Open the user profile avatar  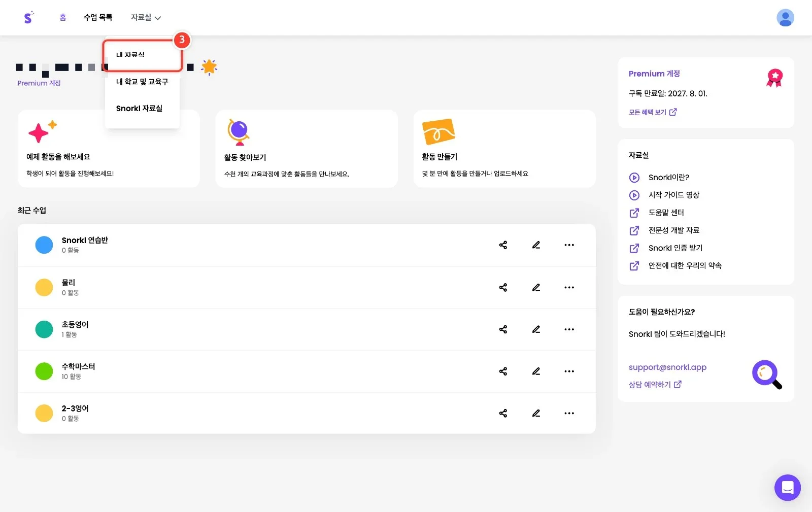tap(785, 18)
